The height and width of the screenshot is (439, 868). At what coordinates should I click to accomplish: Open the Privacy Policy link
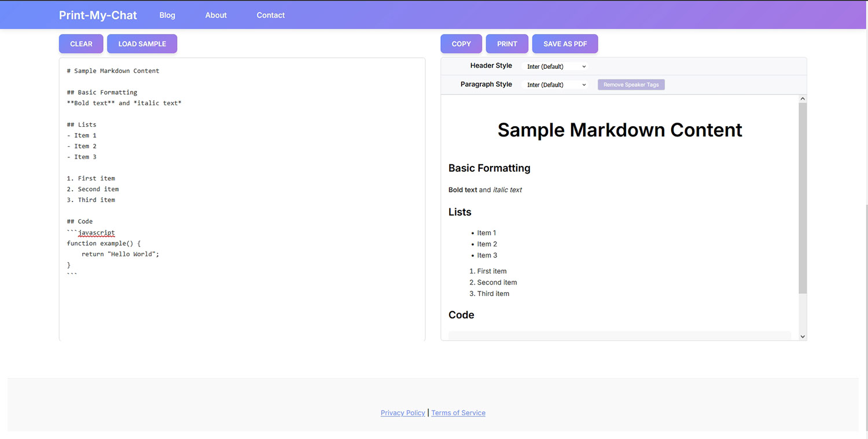(x=403, y=412)
